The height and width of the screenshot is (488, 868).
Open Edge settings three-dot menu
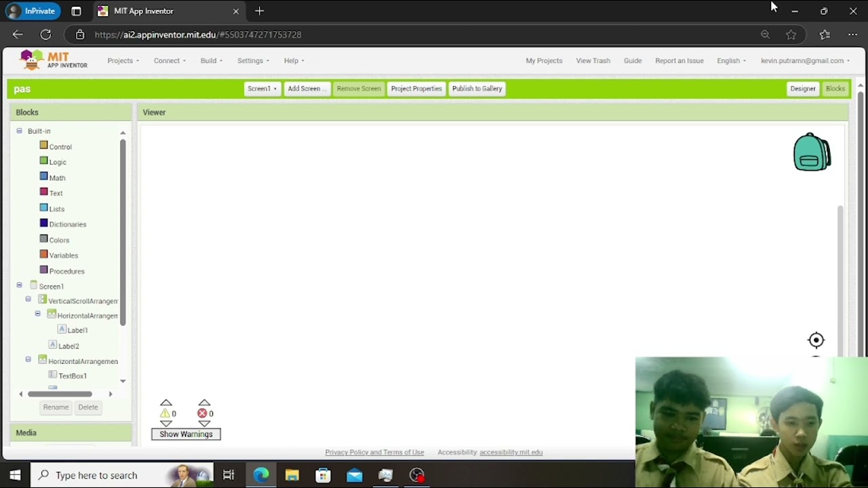(x=852, y=35)
